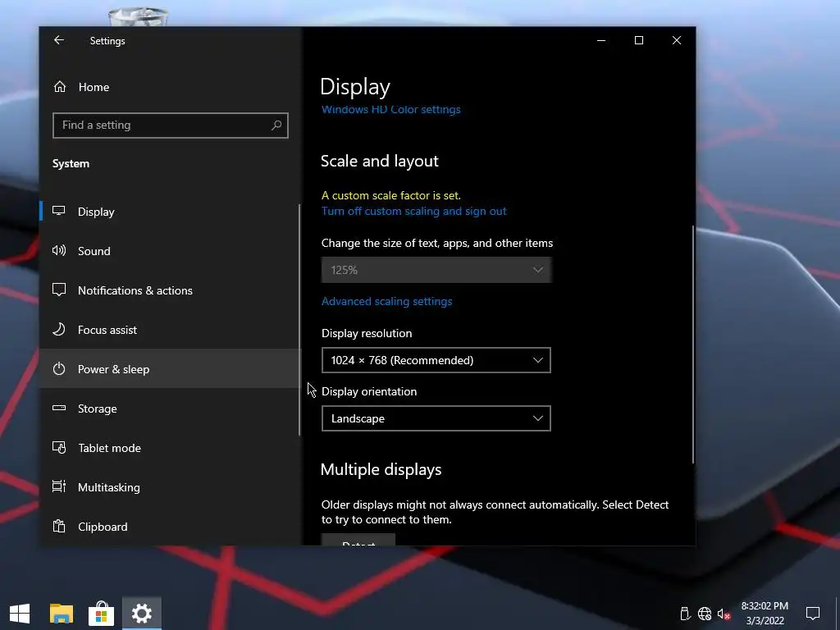
Task: Open the Recycle Bin on the desktop
Action: [138, 16]
